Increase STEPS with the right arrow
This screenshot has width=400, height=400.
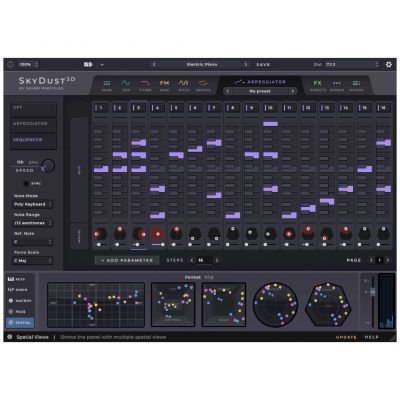coord(217,260)
